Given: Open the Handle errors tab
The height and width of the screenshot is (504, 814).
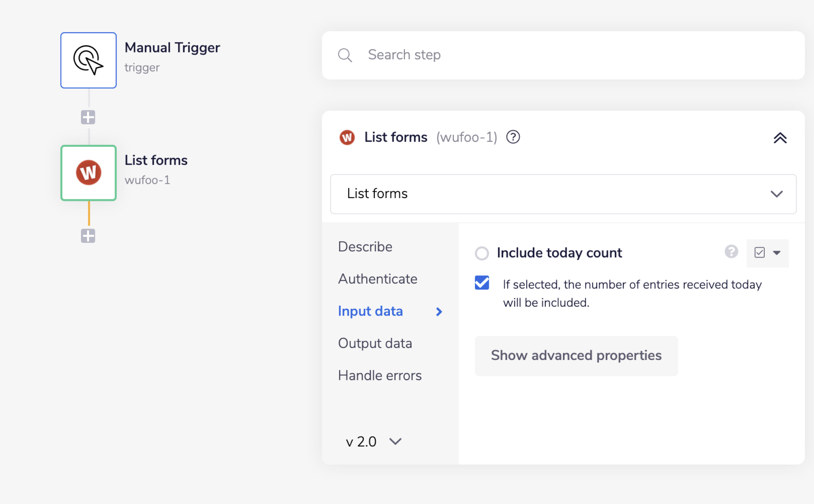Looking at the screenshot, I should [380, 375].
